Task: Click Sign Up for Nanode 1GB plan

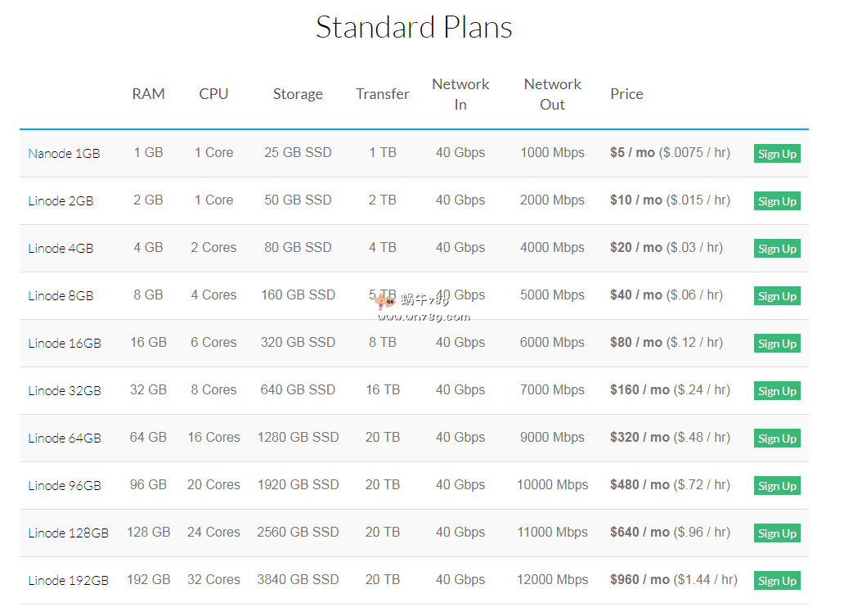Action: [x=776, y=154]
